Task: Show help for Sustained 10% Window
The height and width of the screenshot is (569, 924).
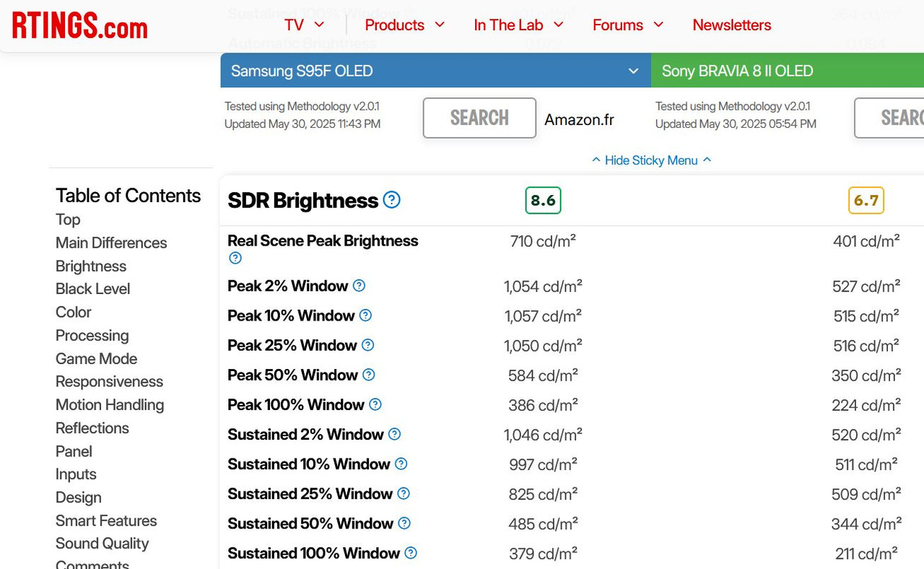Action: click(x=401, y=464)
